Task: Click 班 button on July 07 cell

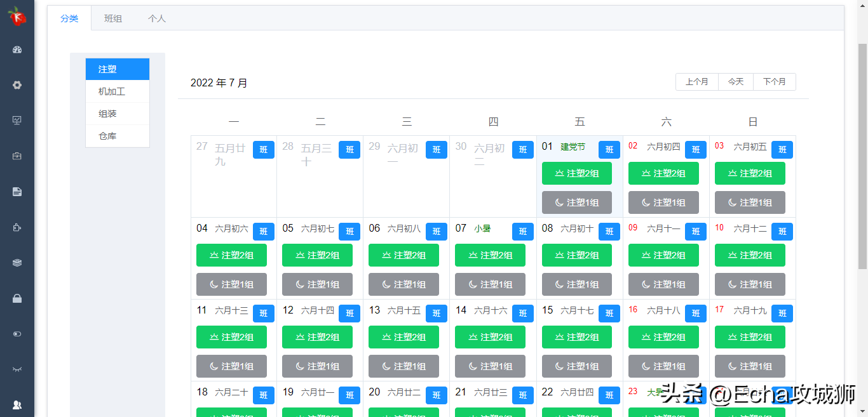Action: pyautogui.click(x=523, y=232)
